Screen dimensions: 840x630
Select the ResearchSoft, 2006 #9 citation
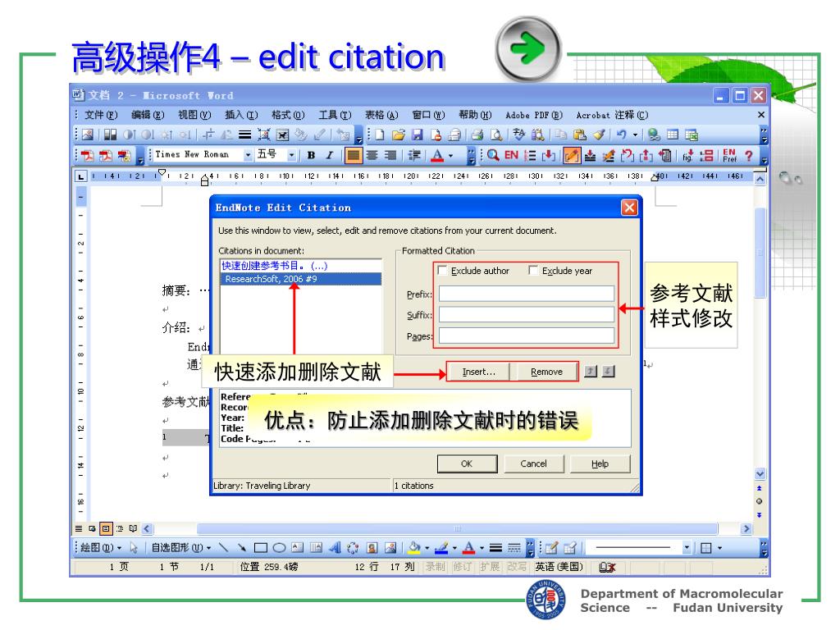pos(300,279)
